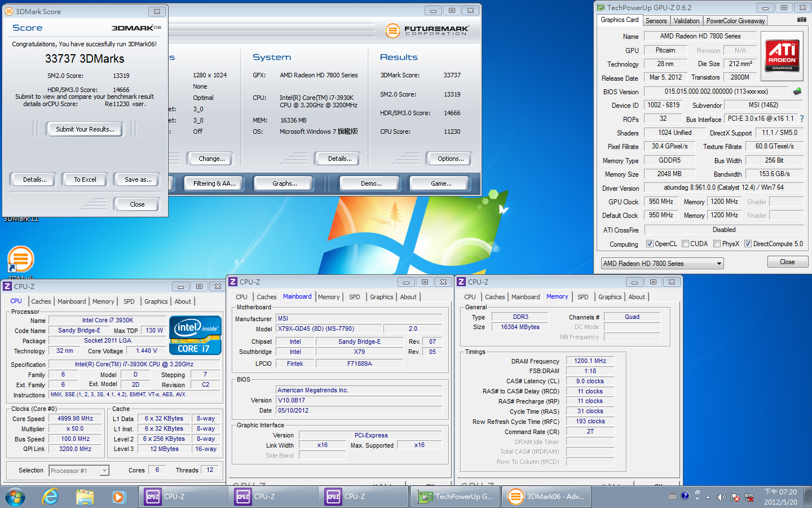Launch Internet Explorer from taskbar
Screen dimensions: 812x508
tap(51, 497)
